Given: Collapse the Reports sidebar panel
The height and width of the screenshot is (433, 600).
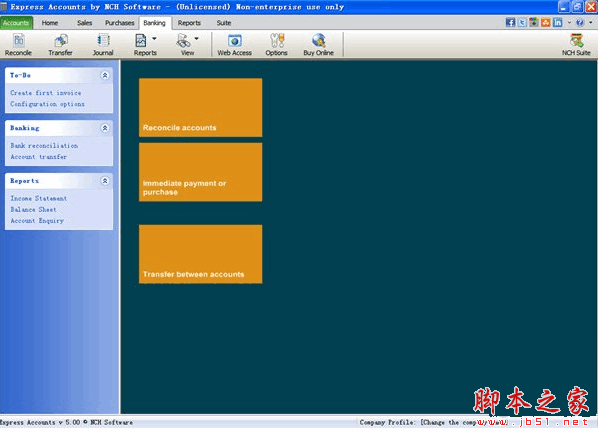Looking at the screenshot, I should 105,181.
